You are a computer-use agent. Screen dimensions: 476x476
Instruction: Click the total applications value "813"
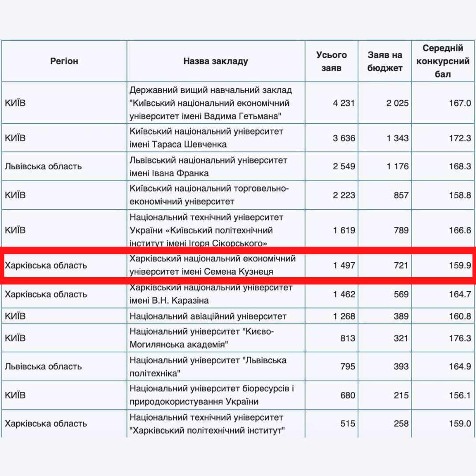pyautogui.click(x=348, y=338)
